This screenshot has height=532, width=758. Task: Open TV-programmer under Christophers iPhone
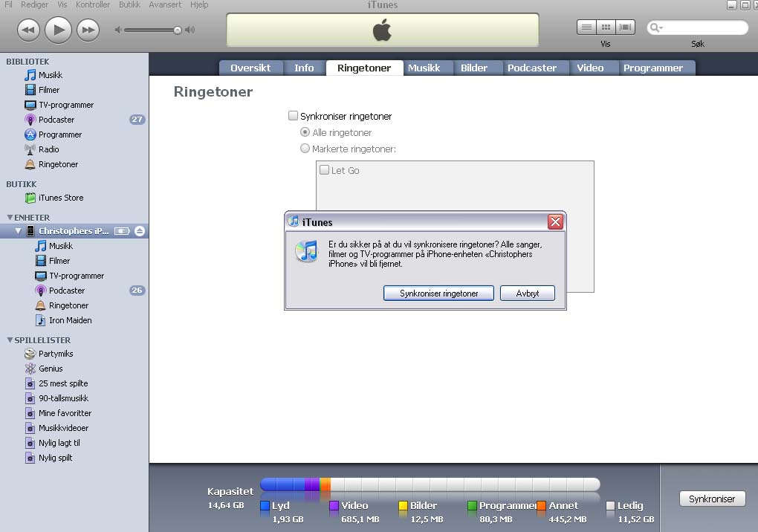74,276
